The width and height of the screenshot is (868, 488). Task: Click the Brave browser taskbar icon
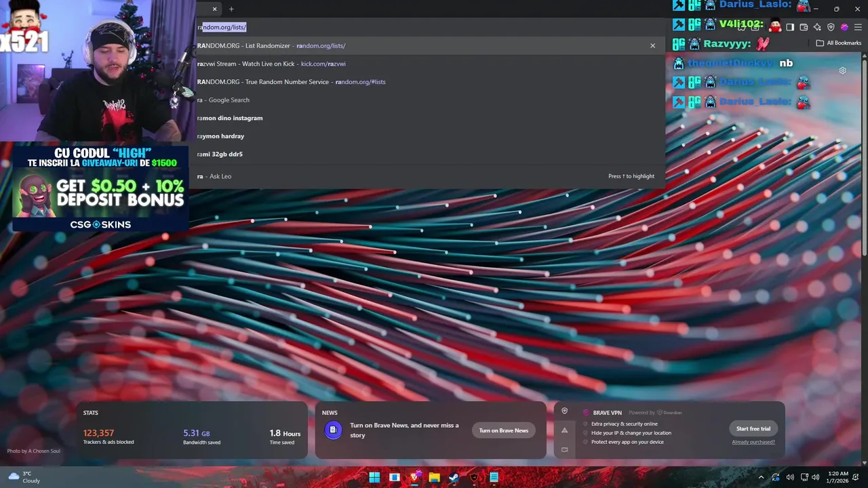[x=415, y=477]
